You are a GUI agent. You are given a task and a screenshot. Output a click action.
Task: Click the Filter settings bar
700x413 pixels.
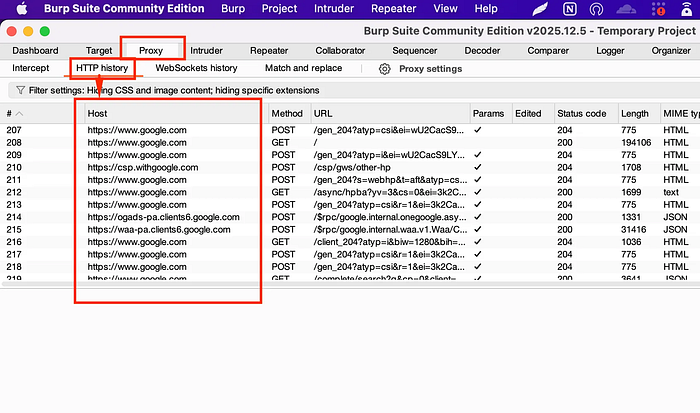click(354, 90)
